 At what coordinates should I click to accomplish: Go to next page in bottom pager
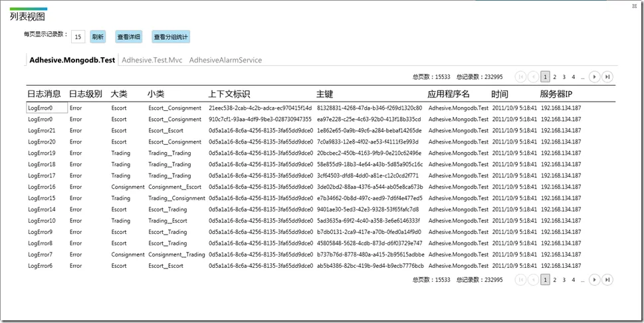(x=594, y=280)
